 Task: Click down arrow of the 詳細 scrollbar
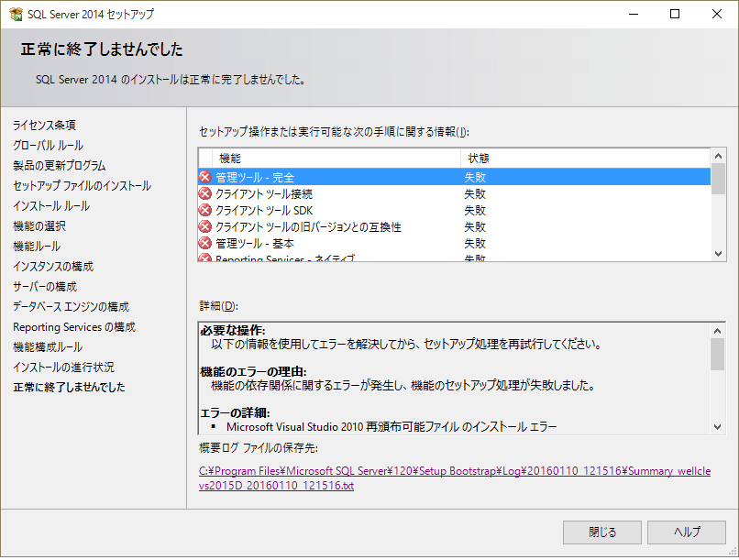click(x=717, y=427)
